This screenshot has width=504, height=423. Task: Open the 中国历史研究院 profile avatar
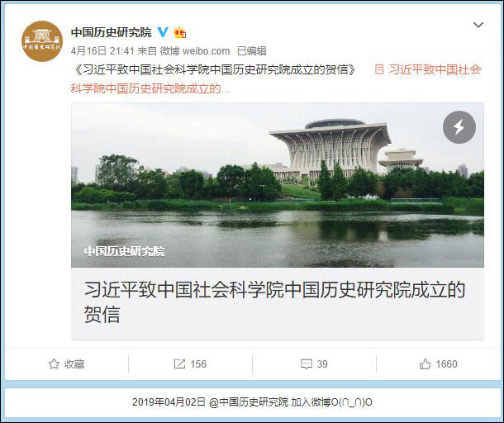42,41
